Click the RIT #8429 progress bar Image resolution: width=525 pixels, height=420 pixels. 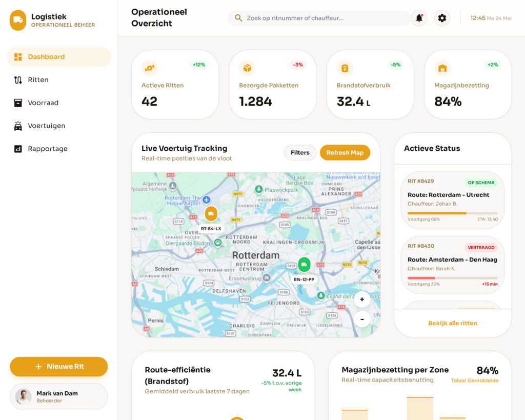click(452, 213)
